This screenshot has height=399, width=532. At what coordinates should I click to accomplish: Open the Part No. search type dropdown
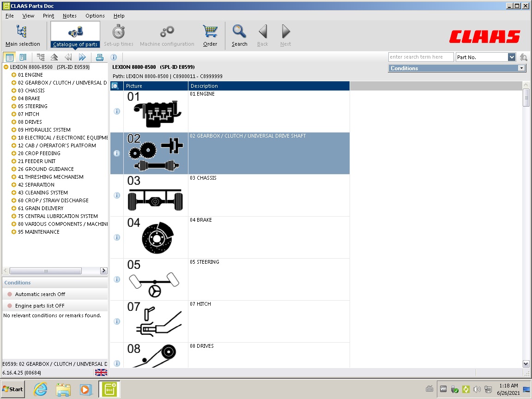511,57
